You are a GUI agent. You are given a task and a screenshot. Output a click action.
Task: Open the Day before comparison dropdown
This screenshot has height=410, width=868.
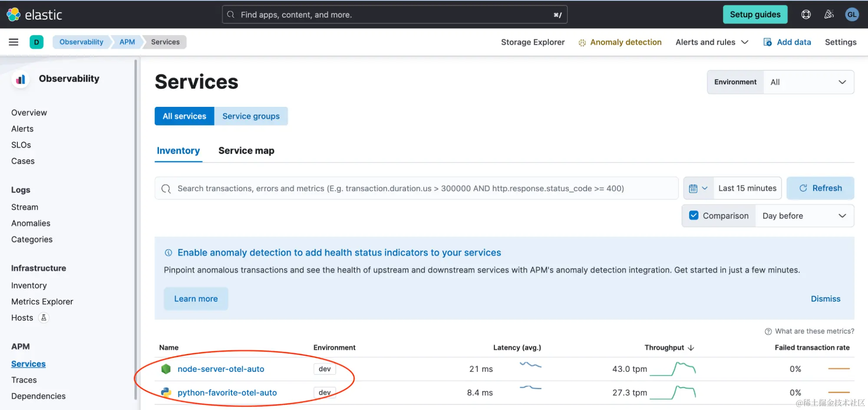click(805, 216)
